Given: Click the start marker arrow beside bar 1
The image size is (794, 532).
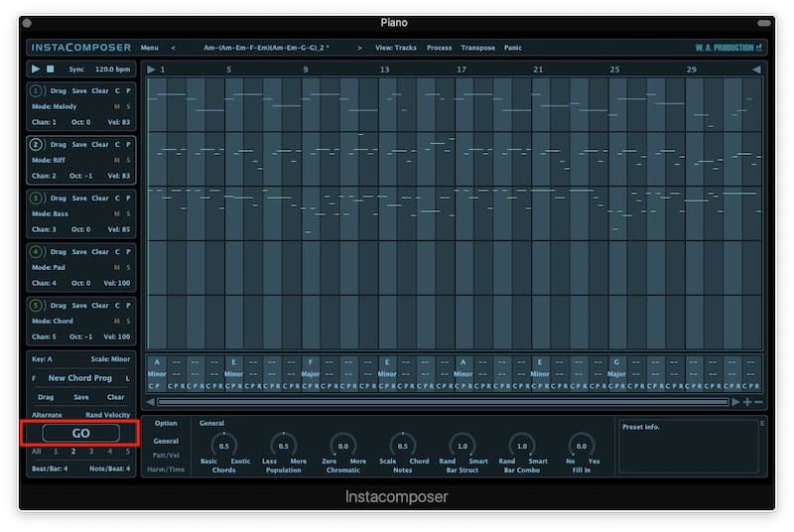Looking at the screenshot, I should tap(151, 69).
